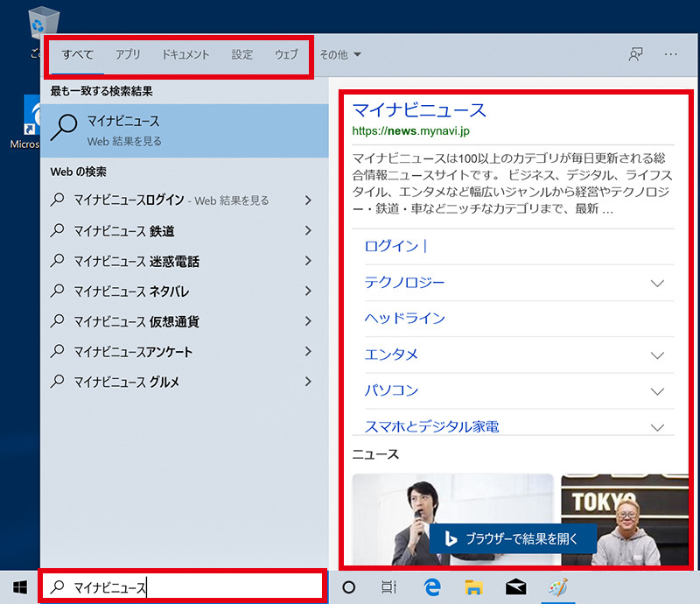This screenshot has width=700, height=604.
Task: Select the マイナビニュース 仮想通貨 suggestion text
Action: pos(136,321)
